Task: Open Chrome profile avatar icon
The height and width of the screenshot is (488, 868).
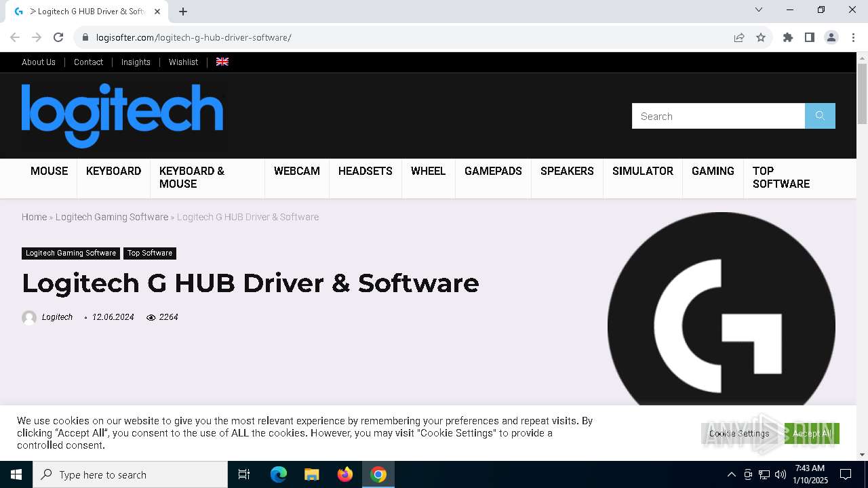Action: [831, 37]
